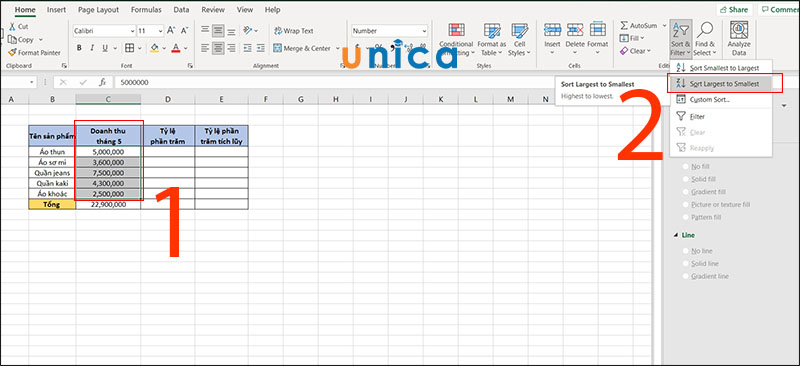Viewport: 800px width, 366px height.
Task: Click the AutoSum sigma icon
Action: click(624, 26)
